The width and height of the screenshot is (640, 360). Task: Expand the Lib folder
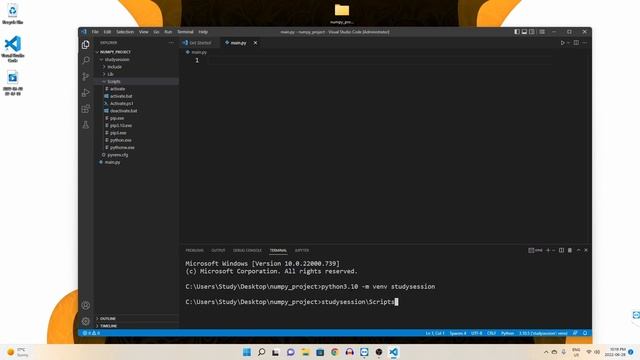[137, 74]
